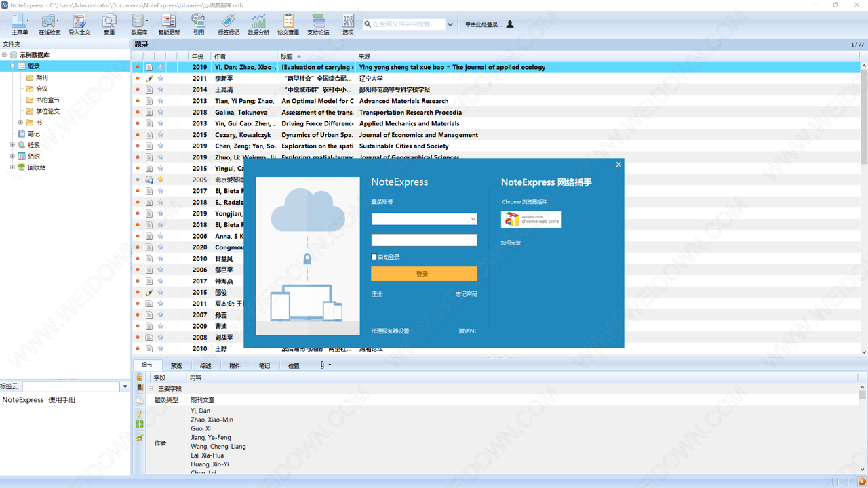The height and width of the screenshot is (488, 868).
Task: Open the 标签云 tag cloud dropdown arrow
Action: [x=125, y=386]
